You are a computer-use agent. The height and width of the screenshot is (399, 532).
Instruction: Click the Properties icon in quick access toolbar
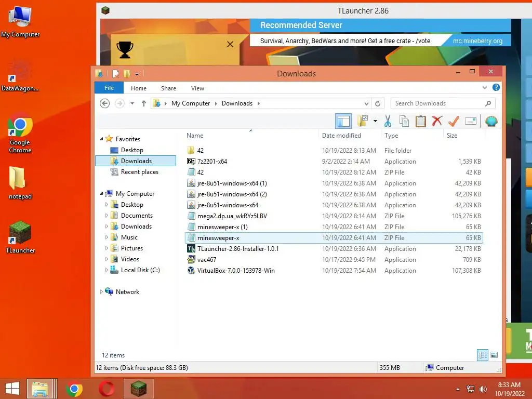[x=116, y=73]
